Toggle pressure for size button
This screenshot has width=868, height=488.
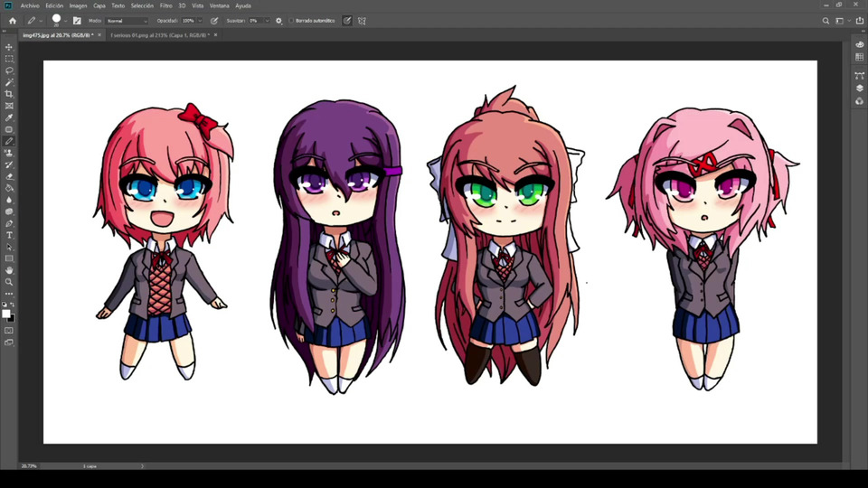(346, 21)
